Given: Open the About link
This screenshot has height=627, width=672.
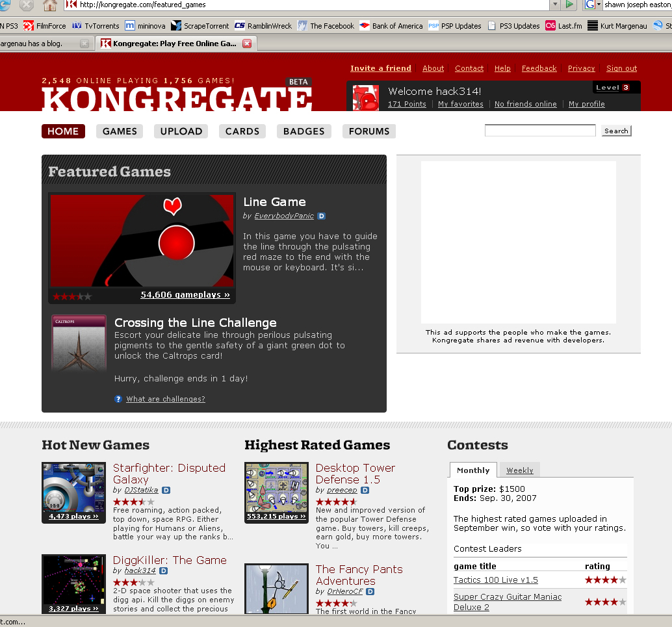Looking at the screenshot, I should [433, 68].
